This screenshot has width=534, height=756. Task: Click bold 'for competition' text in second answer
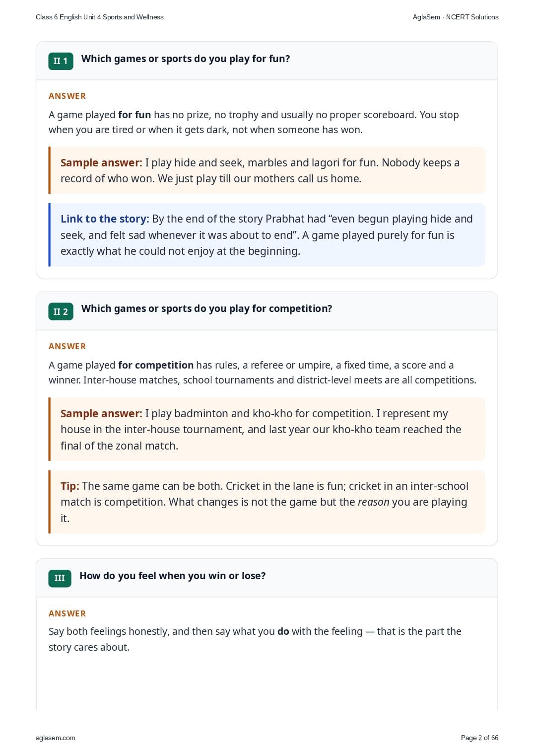coord(156,365)
